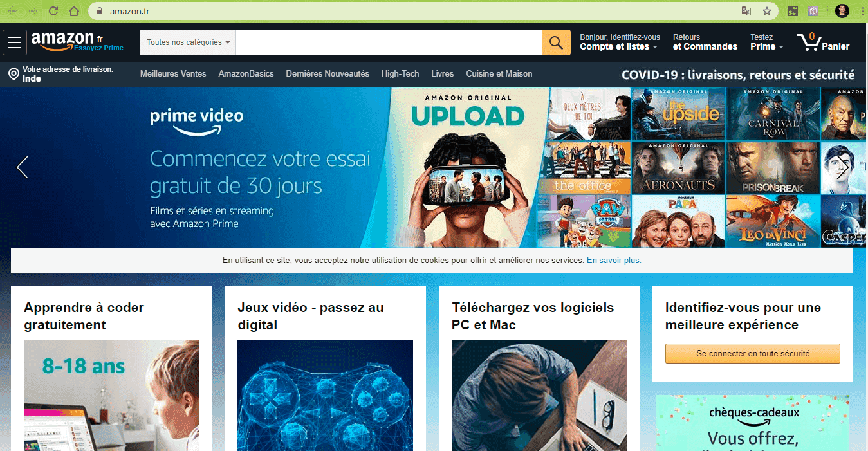Open the Chrome profile avatar
The width and height of the screenshot is (868, 451).
(842, 11)
